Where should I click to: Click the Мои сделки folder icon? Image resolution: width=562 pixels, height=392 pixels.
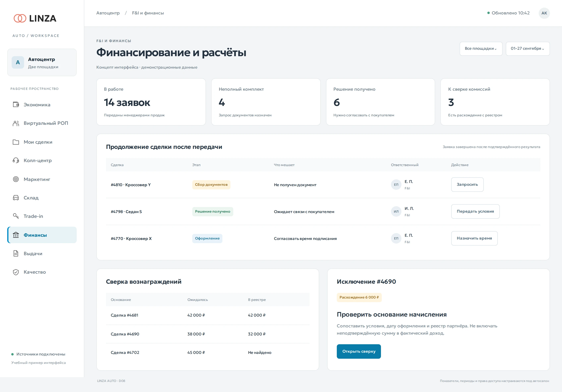tap(16, 142)
